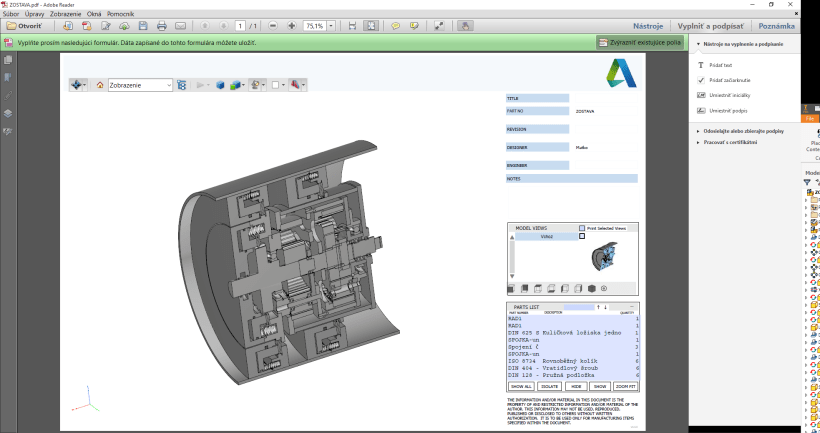Image resolution: width=820 pixels, height=433 pixels.
Task: Click the Save floppy disk icon
Action: tap(145, 26)
